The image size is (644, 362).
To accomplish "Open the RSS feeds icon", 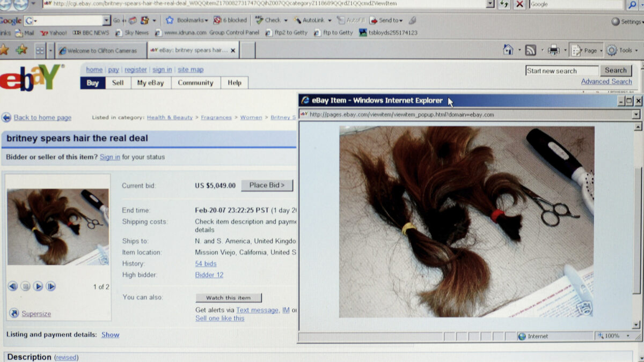I will [530, 50].
